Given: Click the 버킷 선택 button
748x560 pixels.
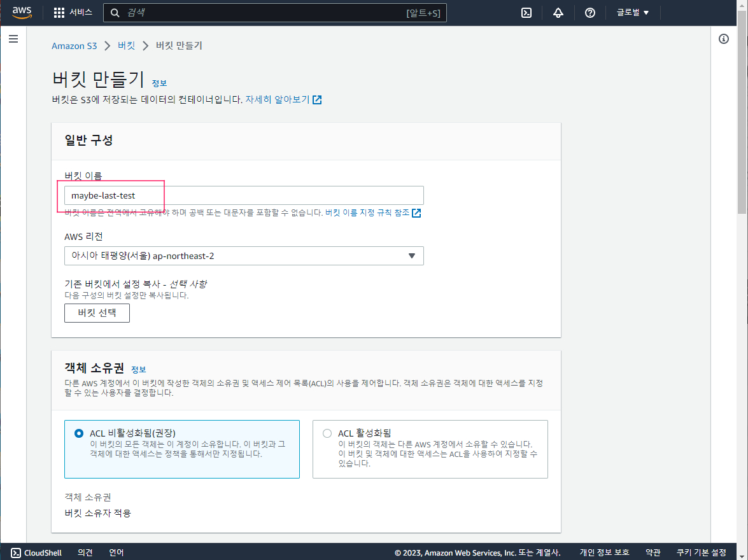Looking at the screenshot, I should [x=97, y=313].
